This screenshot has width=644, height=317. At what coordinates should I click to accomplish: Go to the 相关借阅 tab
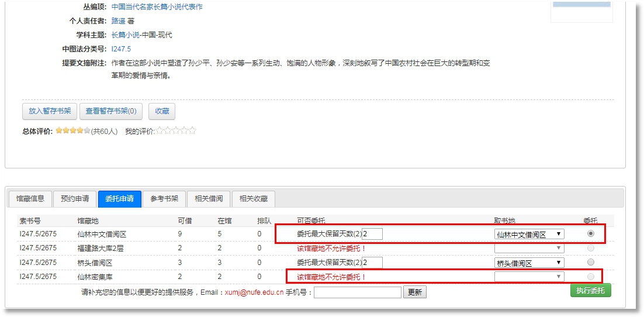[209, 199]
